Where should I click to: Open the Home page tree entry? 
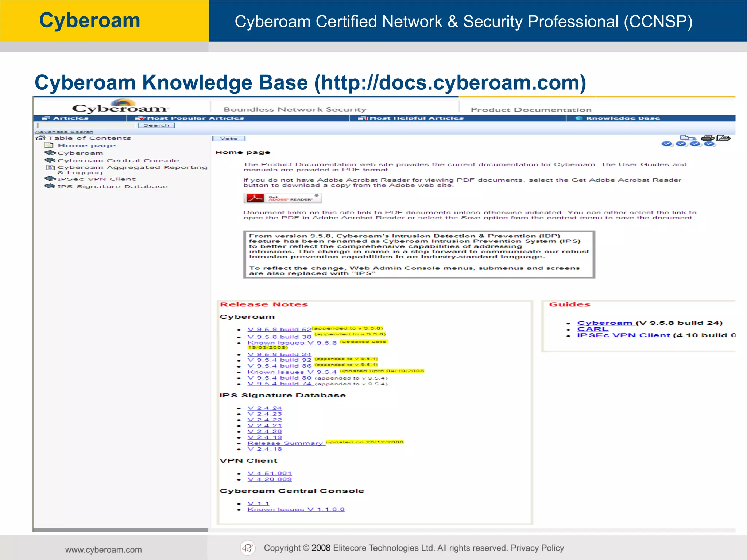pyautogui.click(x=86, y=145)
